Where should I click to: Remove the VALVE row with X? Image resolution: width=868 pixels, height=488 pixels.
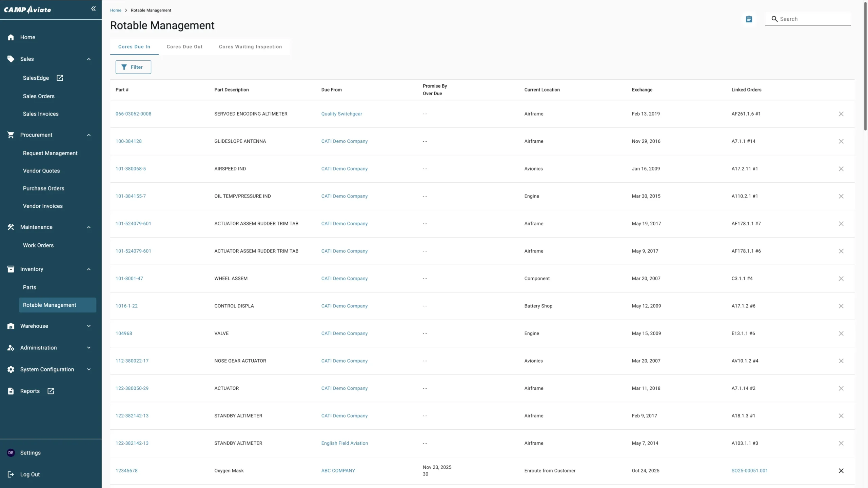point(841,333)
